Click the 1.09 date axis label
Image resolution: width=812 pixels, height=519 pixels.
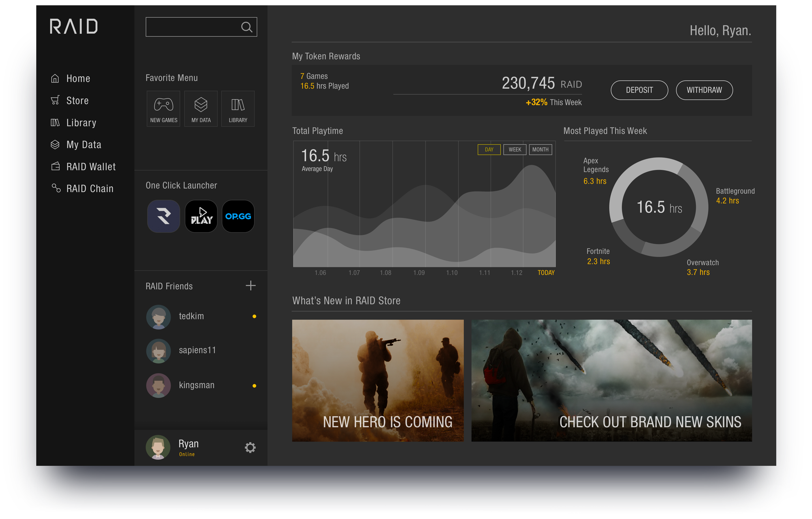point(419,273)
